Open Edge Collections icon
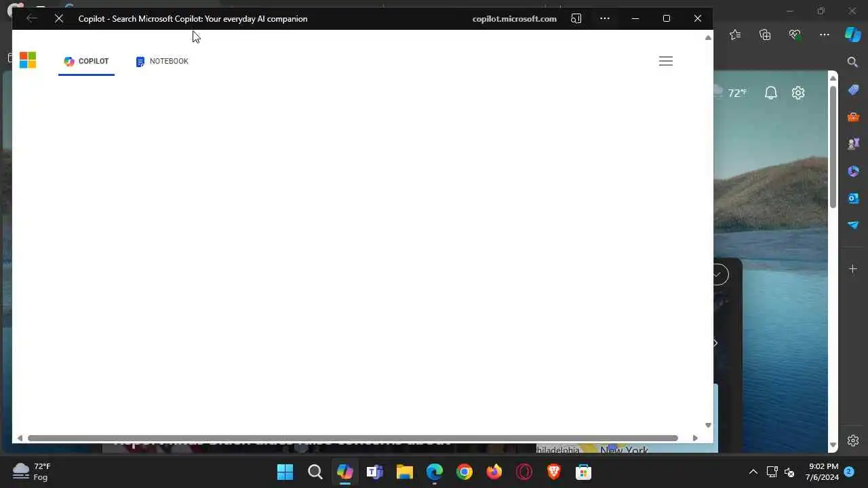The height and width of the screenshot is (488, 868). (x=765, y=35)
